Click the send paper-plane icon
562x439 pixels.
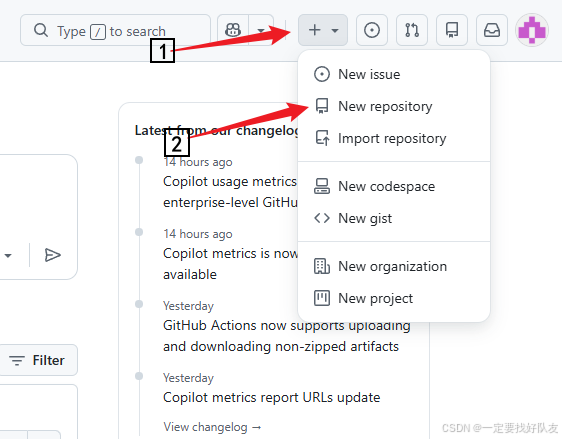[x=53, y=255]
